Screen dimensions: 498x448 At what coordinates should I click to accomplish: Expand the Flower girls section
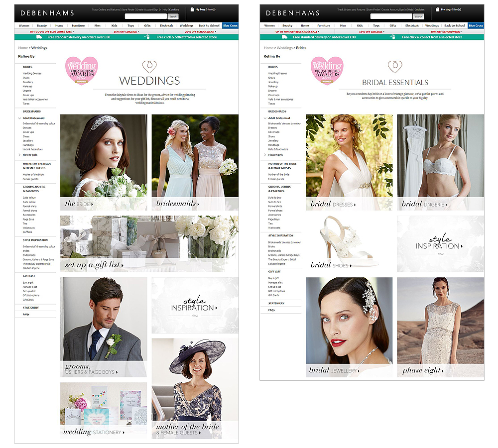(x=19, y=155)
